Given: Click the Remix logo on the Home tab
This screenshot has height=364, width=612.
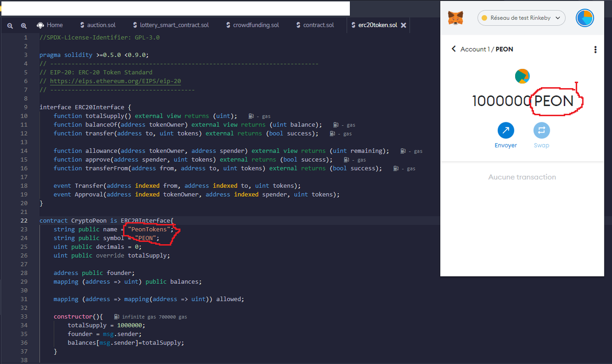Looking at the screenshot, I should (x=41, y=25).
